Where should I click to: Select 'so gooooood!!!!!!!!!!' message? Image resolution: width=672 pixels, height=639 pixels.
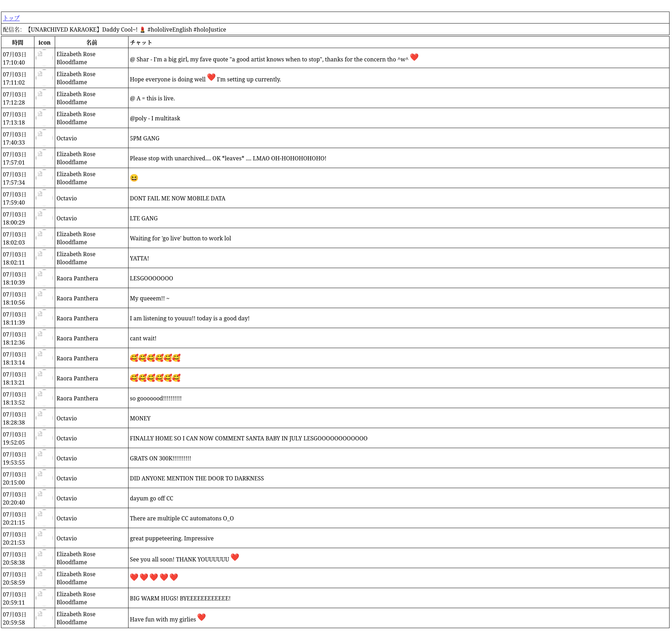click(x=156, y=398)
